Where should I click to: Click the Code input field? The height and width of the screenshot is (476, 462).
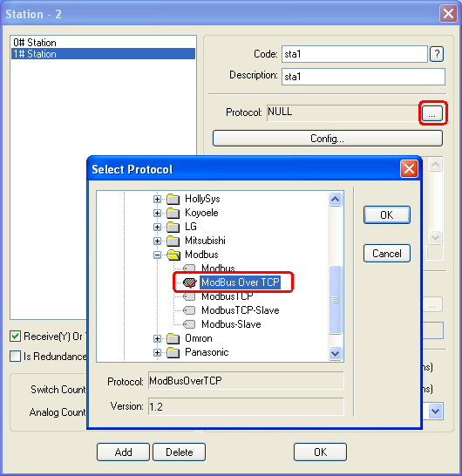[355, 54]
